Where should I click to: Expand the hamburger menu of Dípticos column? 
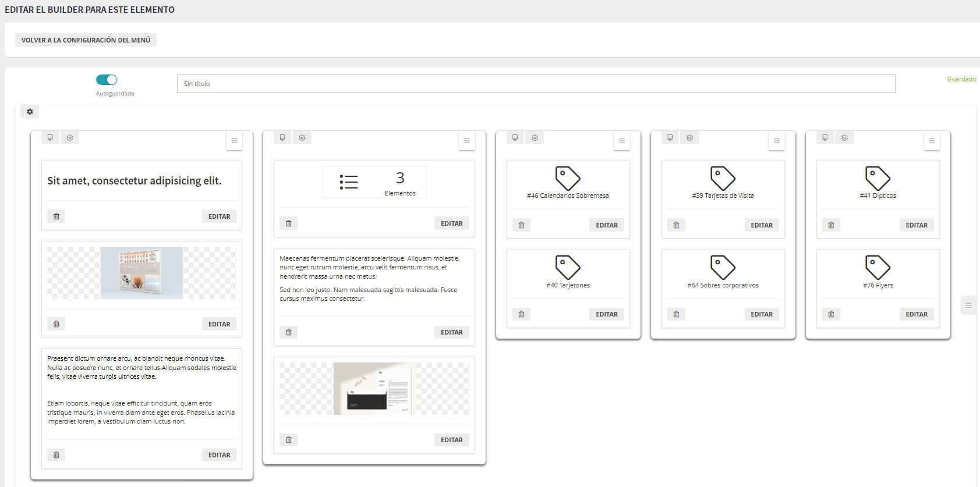point(931,141)
